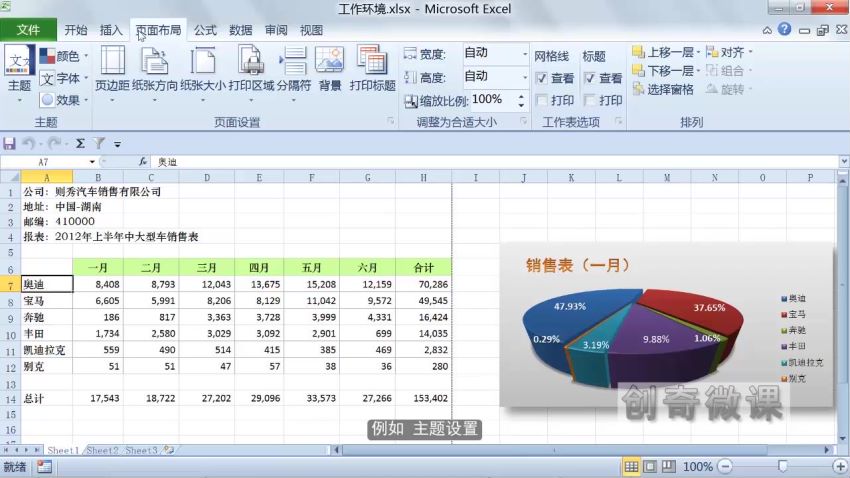Click zoom in plus button
850x478 pixels.
coord(840,466)
